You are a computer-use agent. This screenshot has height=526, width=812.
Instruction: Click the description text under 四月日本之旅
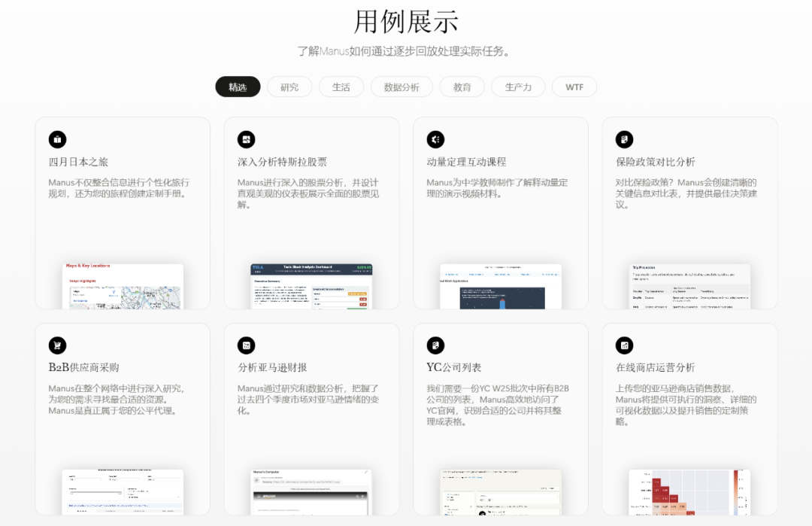click(x=119, y=188)
